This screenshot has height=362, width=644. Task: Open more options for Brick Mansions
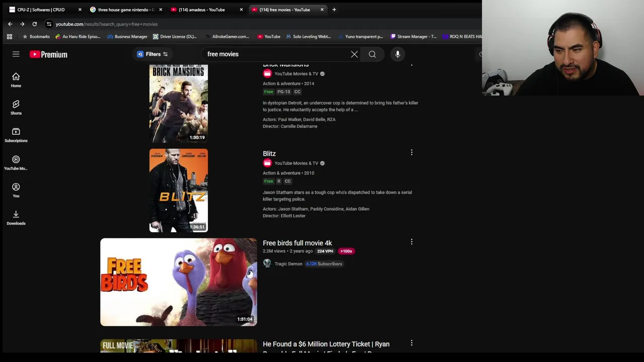tap(412, 64)
